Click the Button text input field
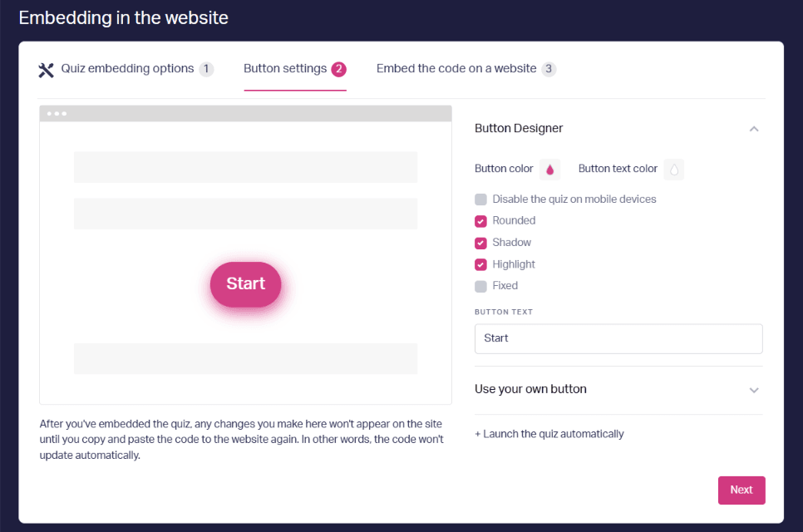 [x=618, y=338]
